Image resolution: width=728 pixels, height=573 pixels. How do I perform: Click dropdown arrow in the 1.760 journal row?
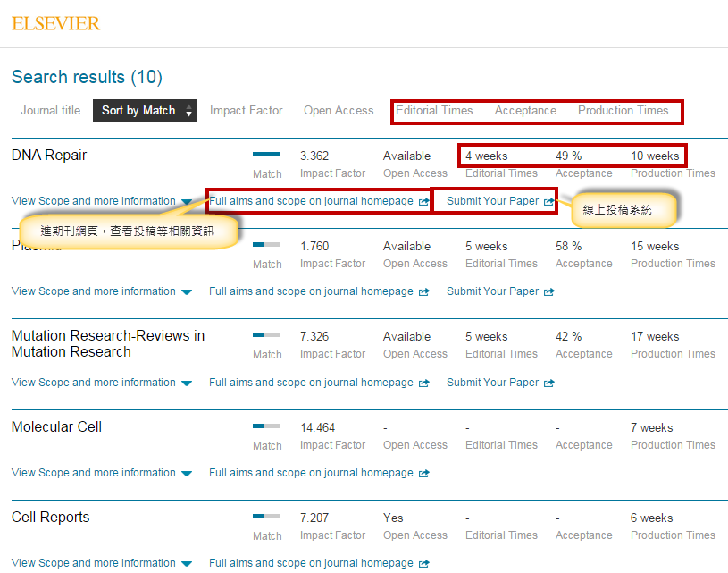pos(187,292)
